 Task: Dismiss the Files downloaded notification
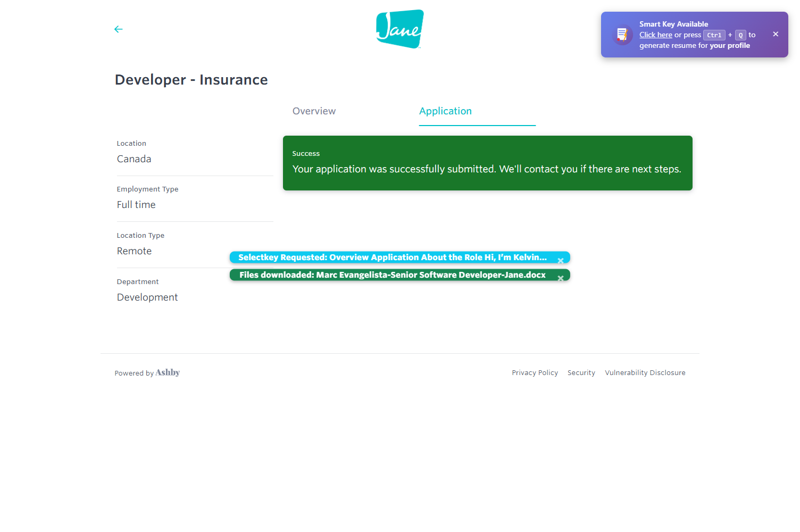point(561,278)
